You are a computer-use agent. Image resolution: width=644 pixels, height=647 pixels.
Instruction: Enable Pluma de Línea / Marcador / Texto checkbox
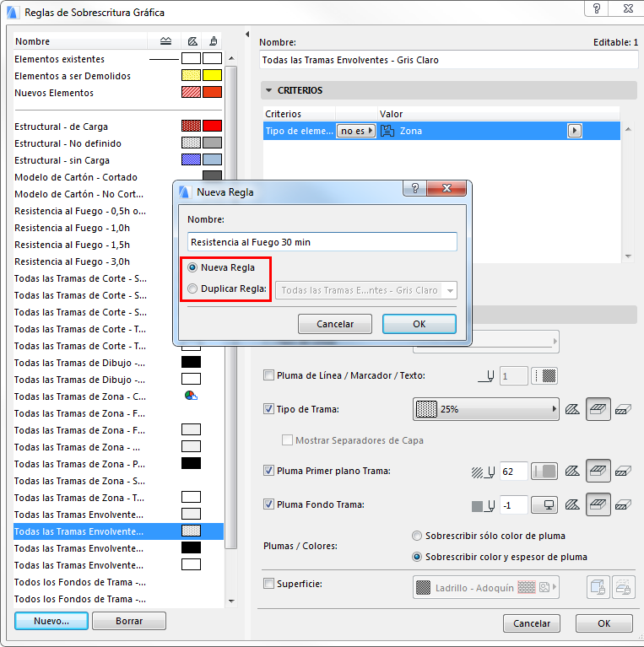click(x=268, y=375)
